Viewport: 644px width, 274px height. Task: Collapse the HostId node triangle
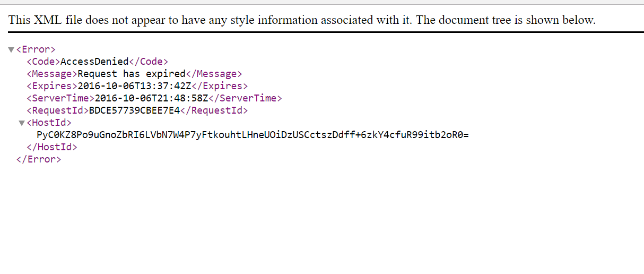click(x=22, y=123)
